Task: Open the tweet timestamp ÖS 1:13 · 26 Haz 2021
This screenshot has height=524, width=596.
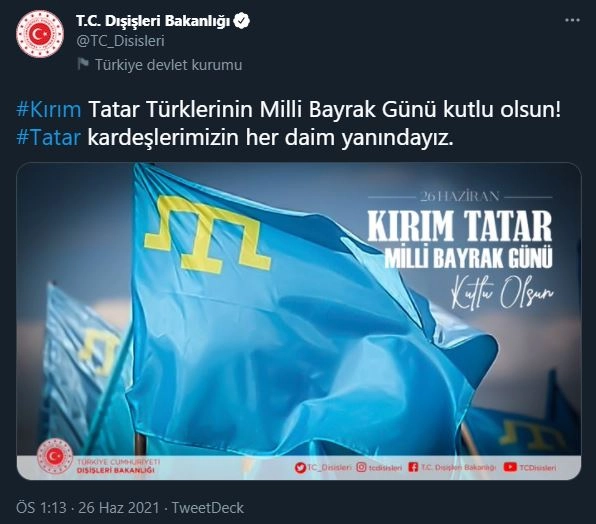Action: [87, 508]
